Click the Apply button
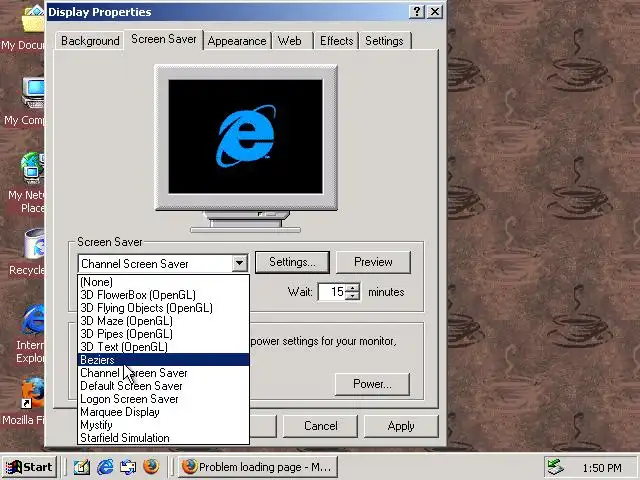The width and height of the screenshot is (640, 480). tap(401, 426)
